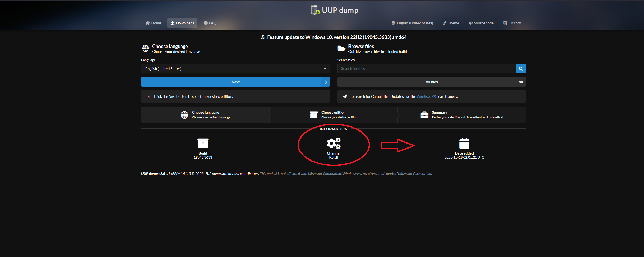Click folder icon on All files button

(x=521, y=82)
